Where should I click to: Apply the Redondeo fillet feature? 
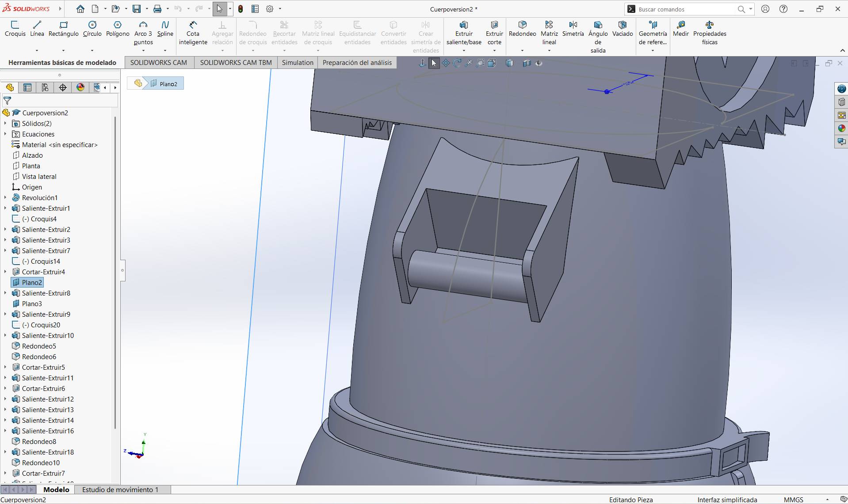click(522, 29)
